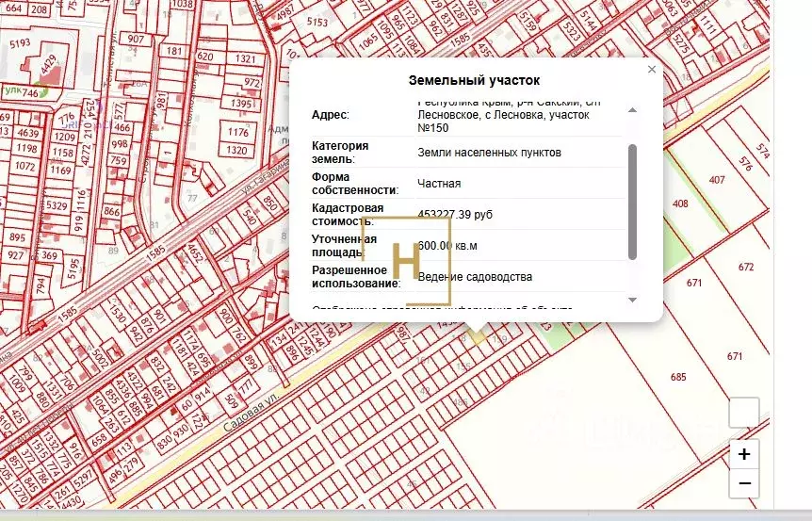This screenshot has width=812, height=521.
Task: Click map parcel labeled 1065
Action: [x=368, y=42]
